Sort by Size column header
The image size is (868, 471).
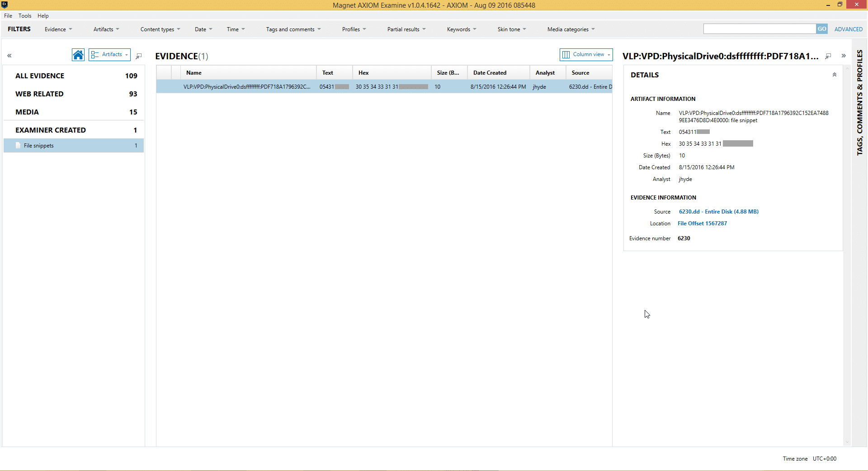tap(449, 73)
